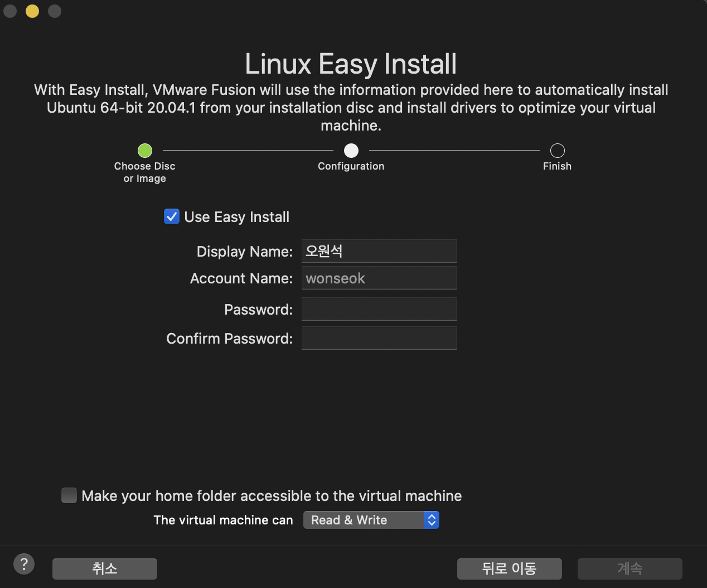Screen dimensions: 707x588
Task: Go back with the 뒤로 이동 button
Action: pos(510,568)
